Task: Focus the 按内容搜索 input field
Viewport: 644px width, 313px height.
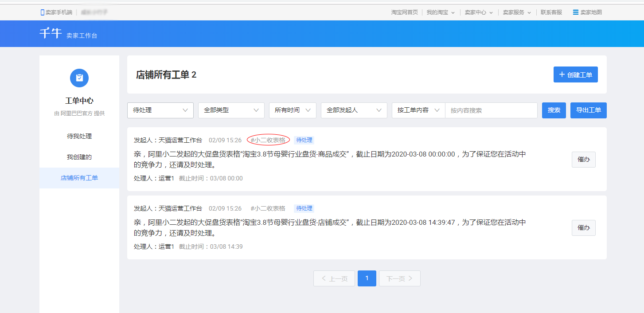Action: [x=491, y=110]
